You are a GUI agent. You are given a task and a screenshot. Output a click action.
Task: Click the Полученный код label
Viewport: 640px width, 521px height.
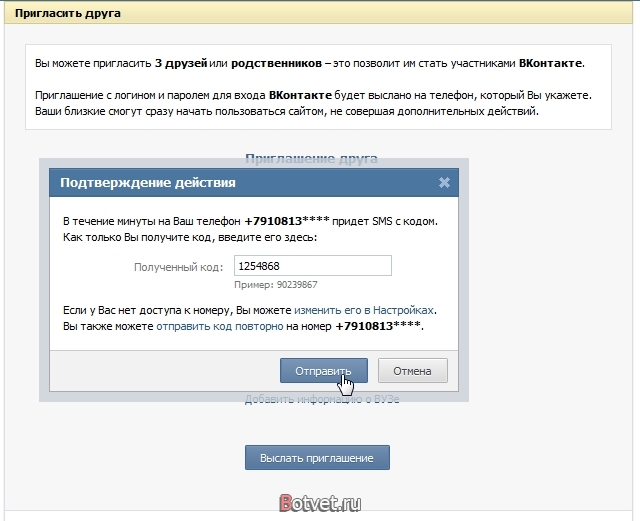(179, 267)
